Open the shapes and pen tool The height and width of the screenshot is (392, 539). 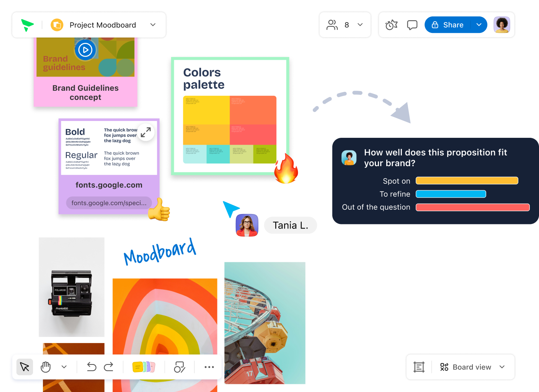[180, 367]
